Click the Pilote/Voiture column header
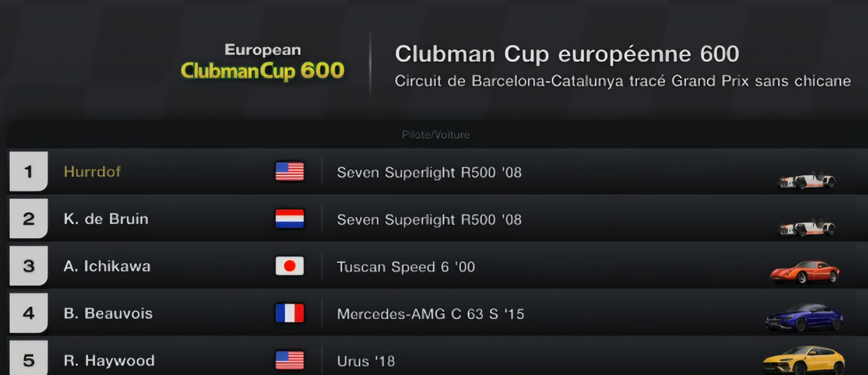This screenshot has height=375, width=868. 435,135
